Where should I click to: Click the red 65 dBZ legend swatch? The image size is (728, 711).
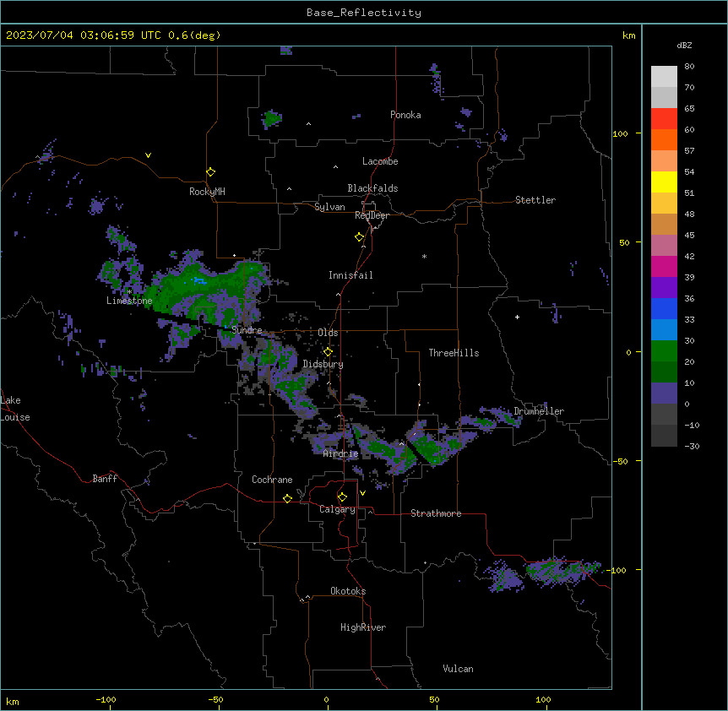click(x=664, y=118)
